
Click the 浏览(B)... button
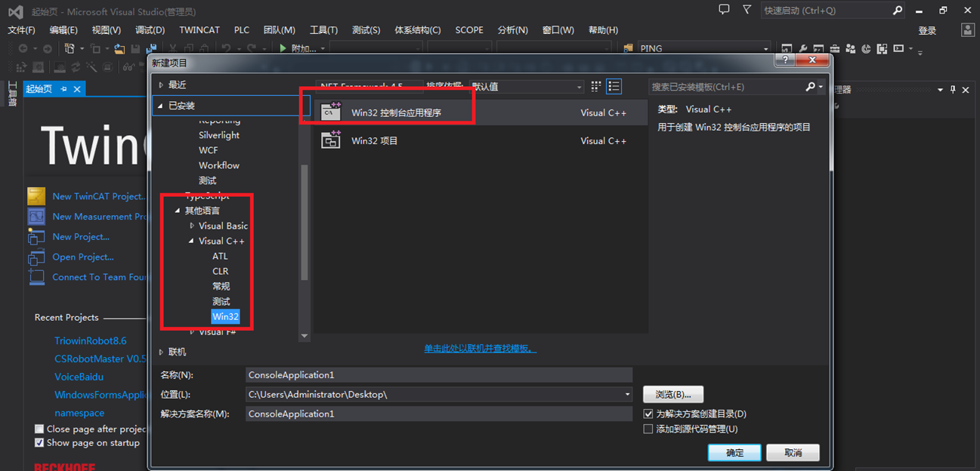point(672,395)
